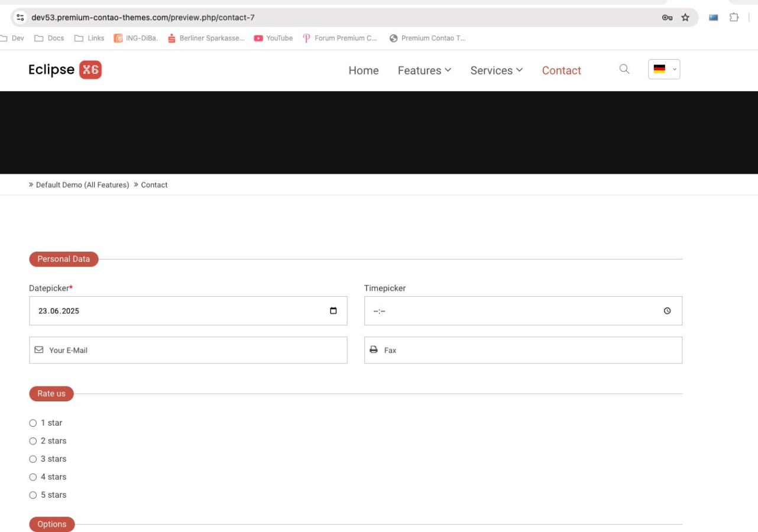Image resolution: width=758 pixels, height=532 pixels.
Task: Open the YouTube bookmark
Action: (273, 38)
